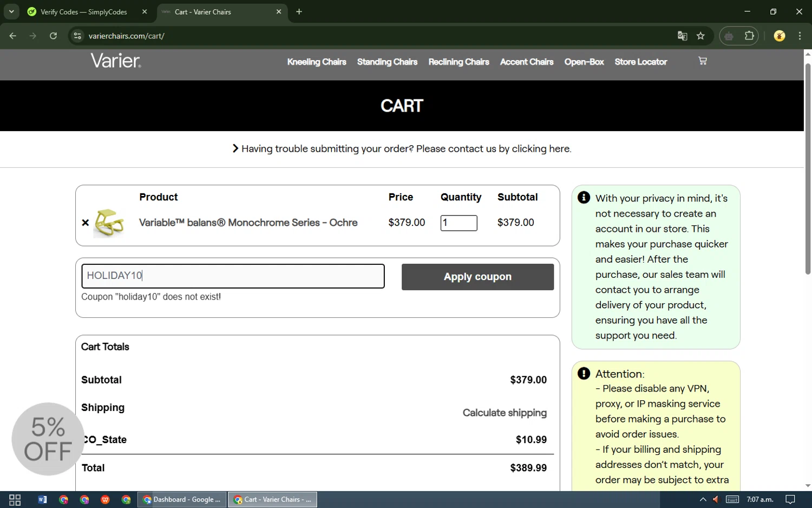Open the notification center icon

pyautogui.click(x=790, y=499)
